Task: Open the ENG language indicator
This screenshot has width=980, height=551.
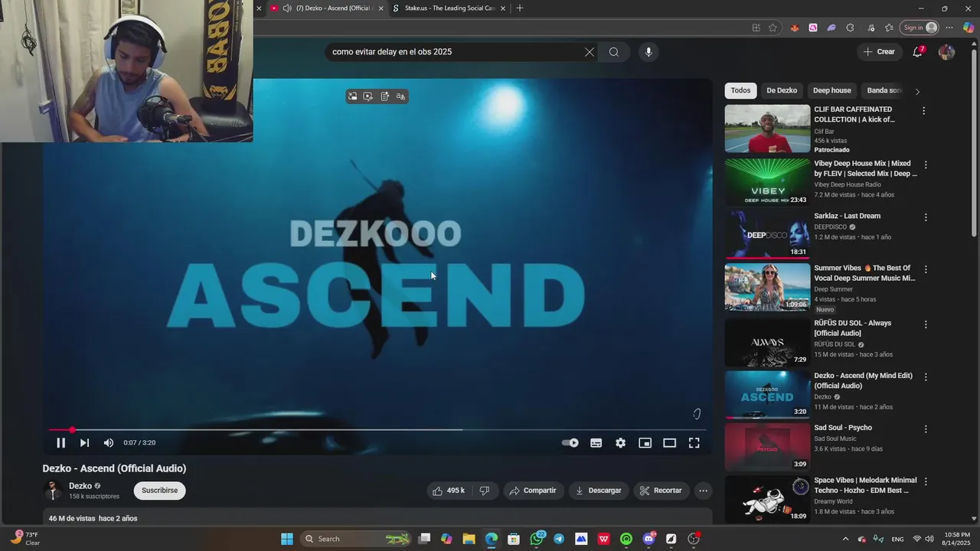Action: point(897,539)
